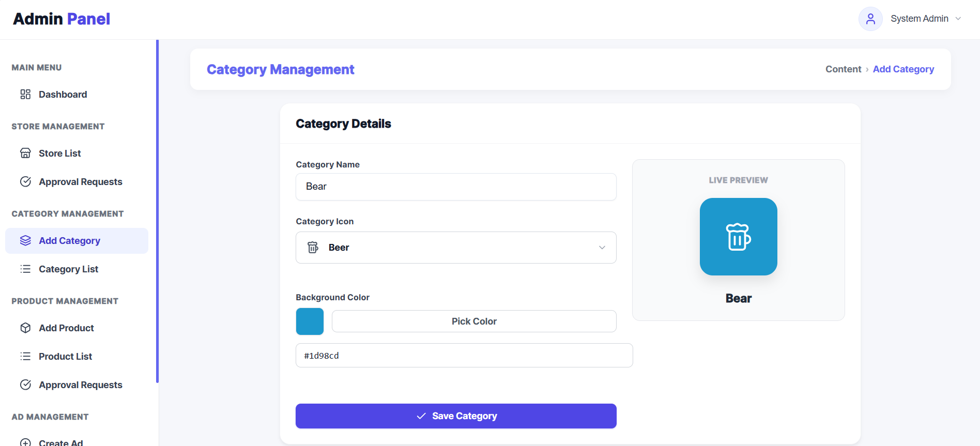Screen dimensions: 980x446
Task: Open Approval Requests under Store Management
Action: point(80,182)
